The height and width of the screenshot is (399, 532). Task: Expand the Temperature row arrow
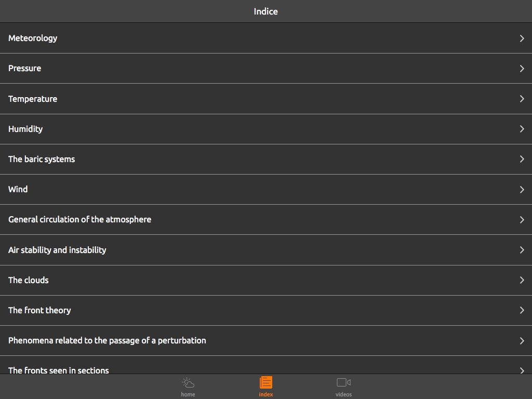pyautogui.click(x=522, y=99)
